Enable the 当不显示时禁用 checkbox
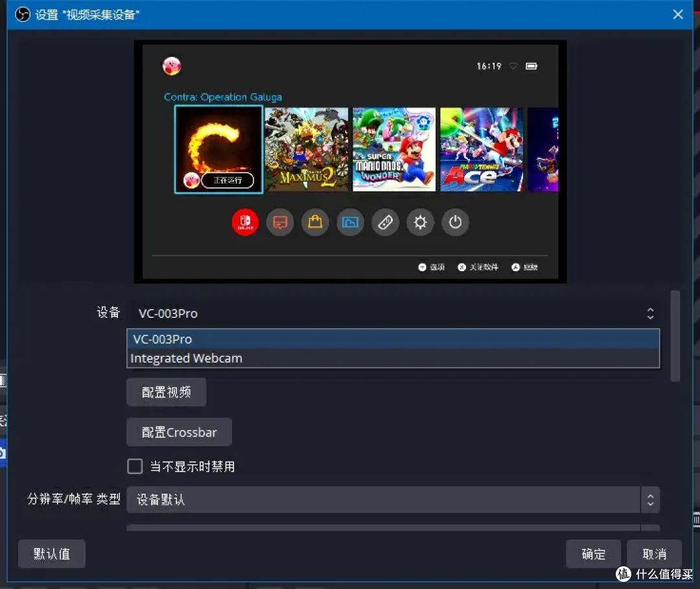 (x=135, y=466)
